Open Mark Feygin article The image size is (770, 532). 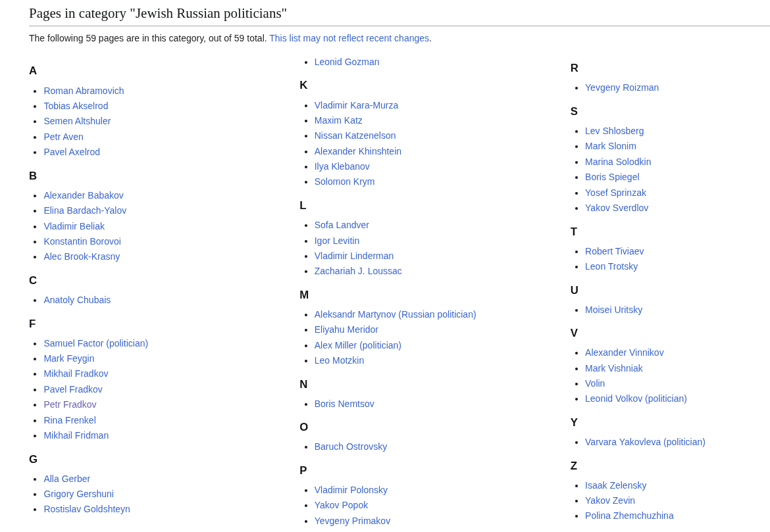tap(68, 359)
